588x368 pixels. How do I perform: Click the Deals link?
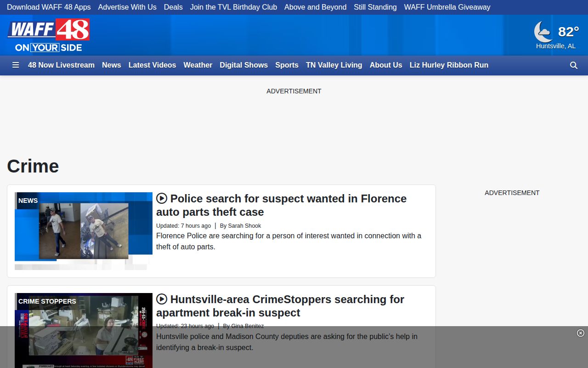173,7
